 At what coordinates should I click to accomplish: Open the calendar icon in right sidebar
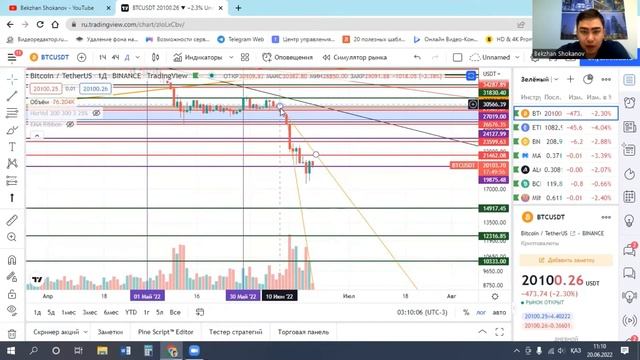pos(629,197)
